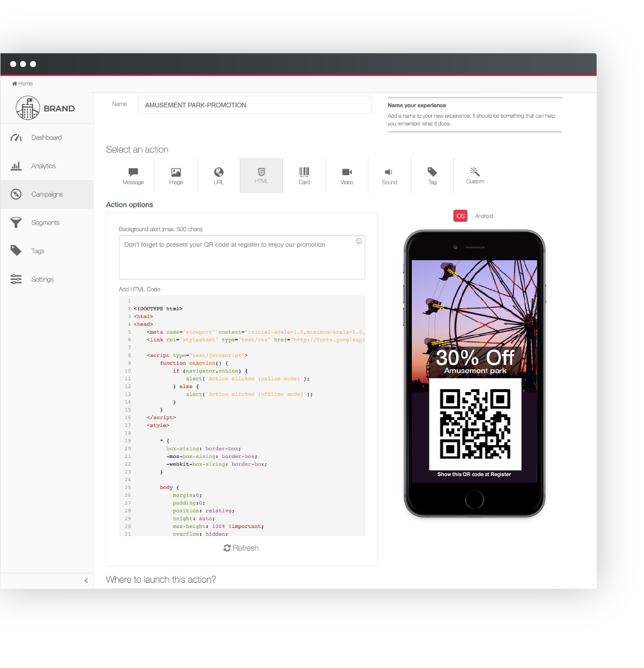Viewport: 644px width, 668px height.
Task: Tap the phone preview home button
Action: (x=474, y=499)
